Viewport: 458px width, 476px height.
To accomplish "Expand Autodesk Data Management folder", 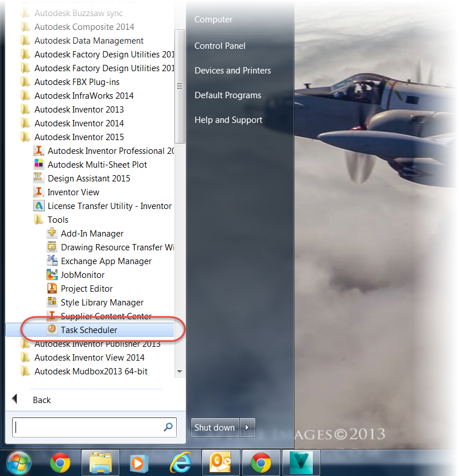I will pos(82,41).
